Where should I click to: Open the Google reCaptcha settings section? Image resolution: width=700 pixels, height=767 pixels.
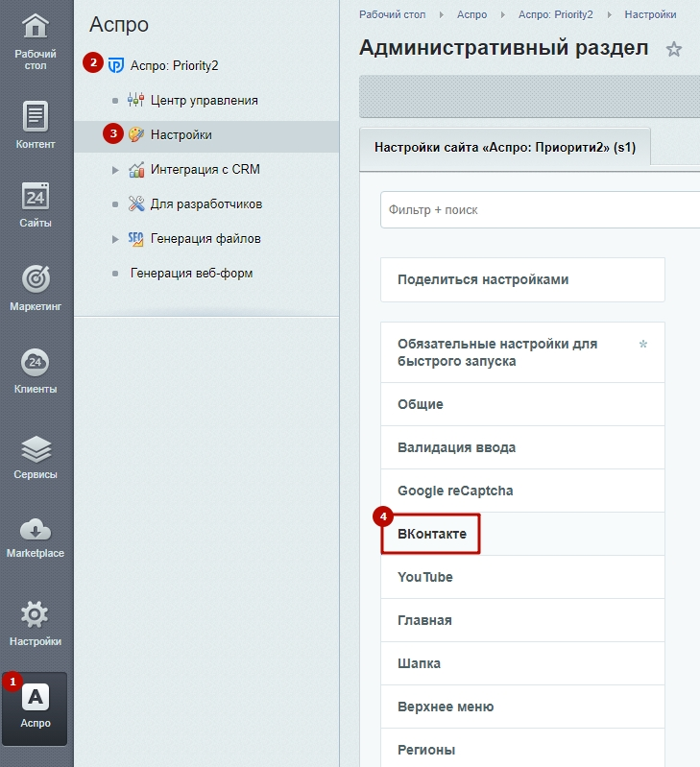(x=522, y=491)
